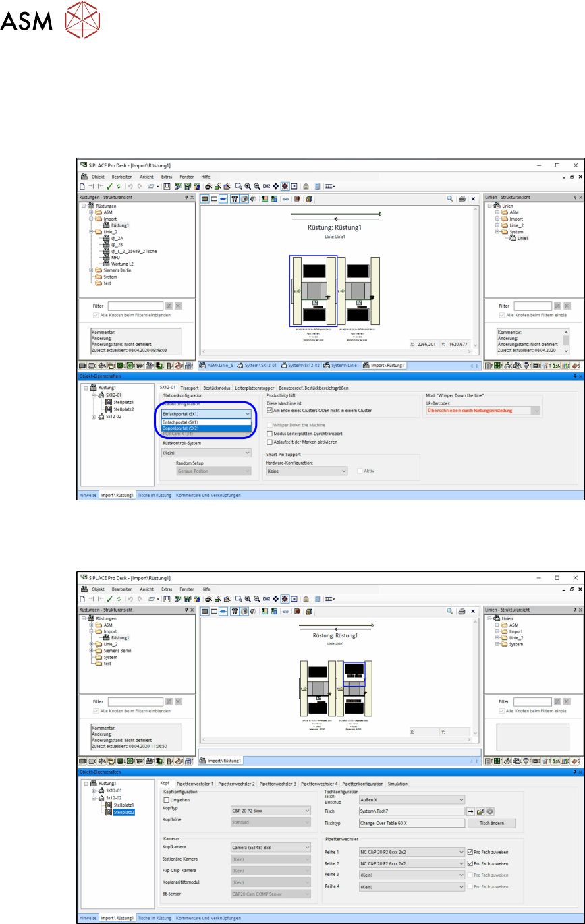
Task: Close upper view toolbar with the X button
Action: 474,199
